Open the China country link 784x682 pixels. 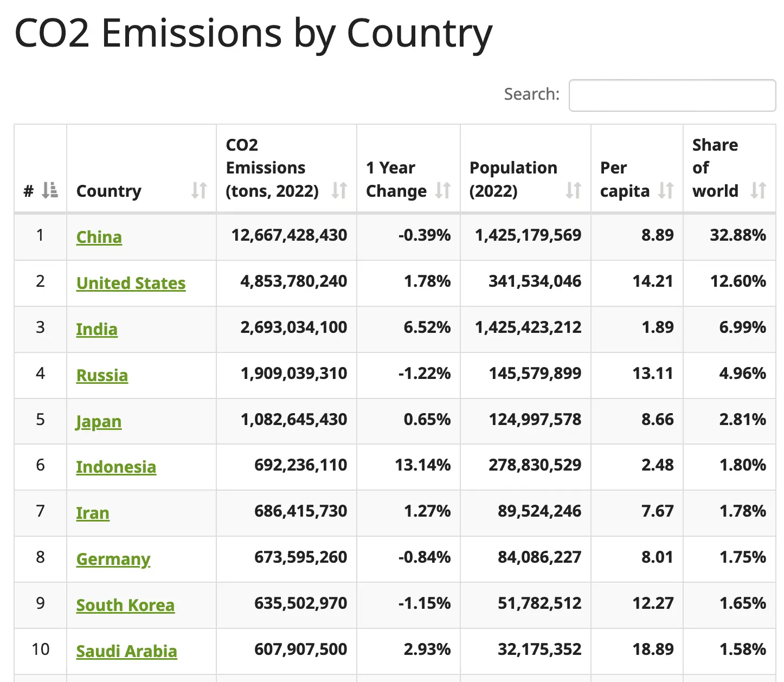coord(99,237)
